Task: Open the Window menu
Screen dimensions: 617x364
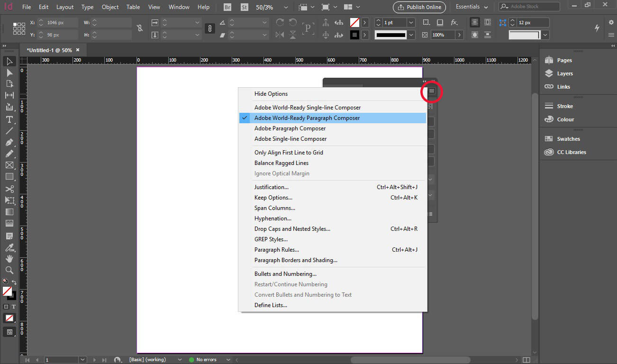Action: click(x=179, y=7)
